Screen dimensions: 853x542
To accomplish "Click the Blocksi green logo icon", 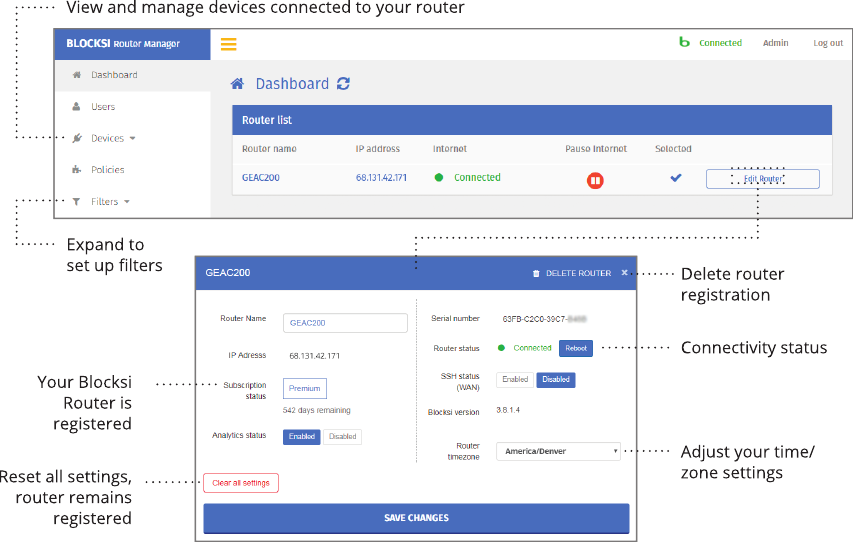I will (x=684, y=41).
